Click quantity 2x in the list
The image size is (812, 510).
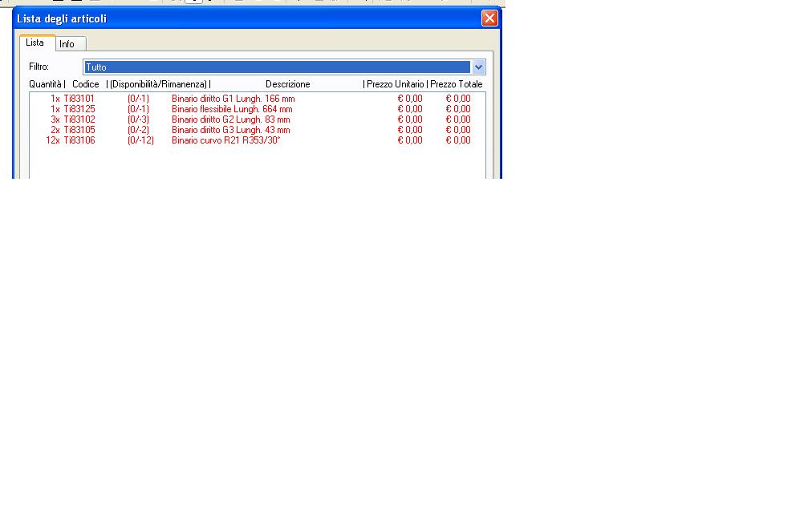(x=55, y=129)
